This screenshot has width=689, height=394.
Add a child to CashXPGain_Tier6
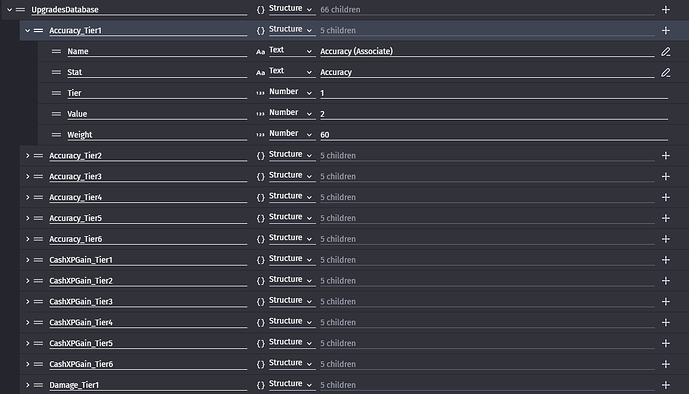coord(666,364)
